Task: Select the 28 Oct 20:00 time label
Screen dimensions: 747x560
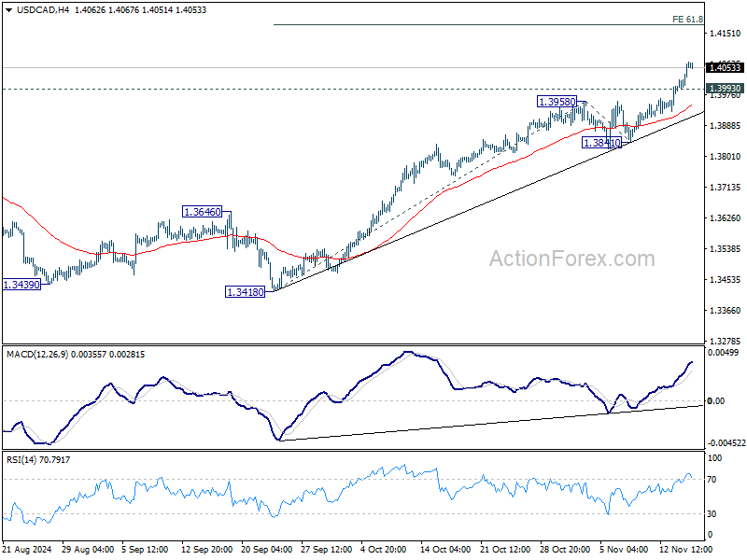Action: coord(565,550)
